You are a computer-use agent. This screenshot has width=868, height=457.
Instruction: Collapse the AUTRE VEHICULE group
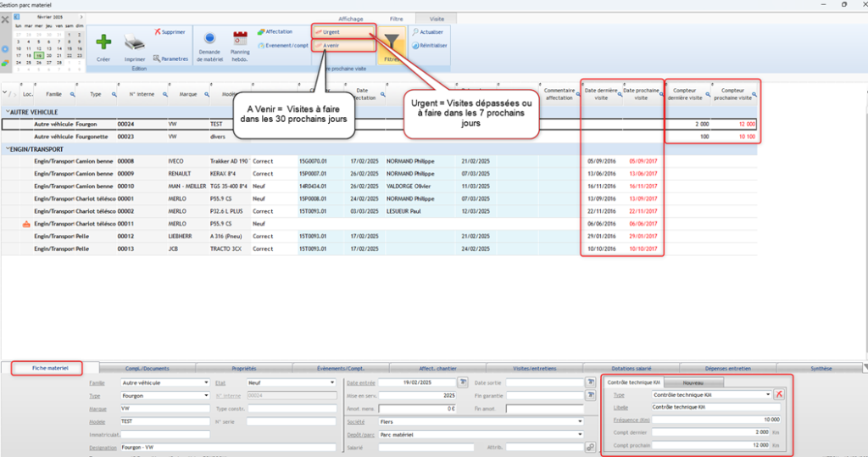tap(8, 112)
